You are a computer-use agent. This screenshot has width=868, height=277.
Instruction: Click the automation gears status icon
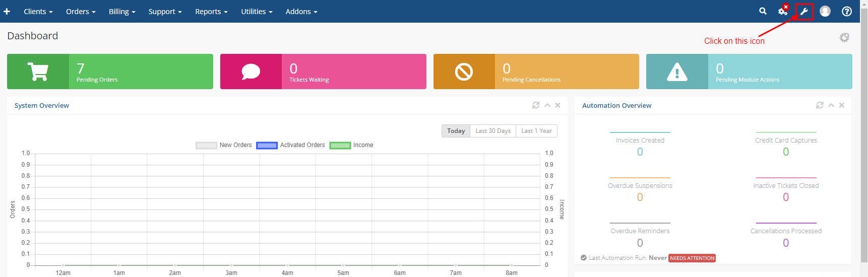coord(783,11)
